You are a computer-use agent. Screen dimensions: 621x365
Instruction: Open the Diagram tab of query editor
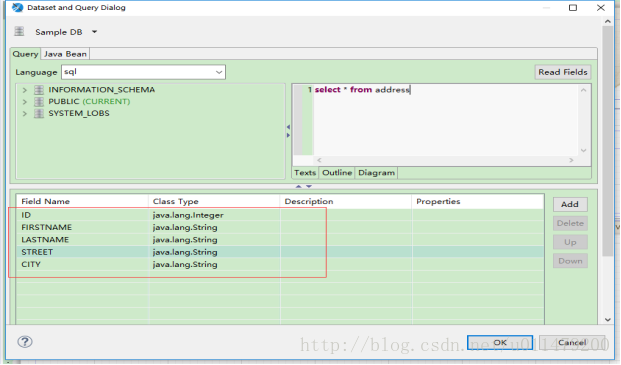click(x=376, y=173)
